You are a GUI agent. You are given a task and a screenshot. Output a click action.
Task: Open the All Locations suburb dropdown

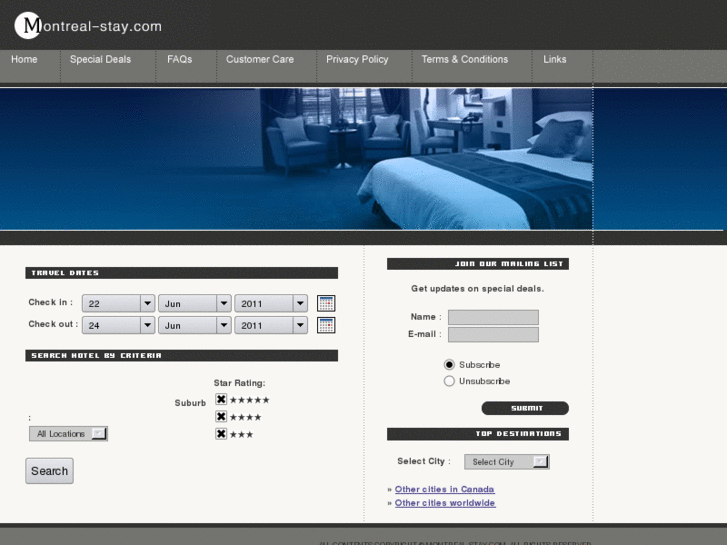point(68,434)
